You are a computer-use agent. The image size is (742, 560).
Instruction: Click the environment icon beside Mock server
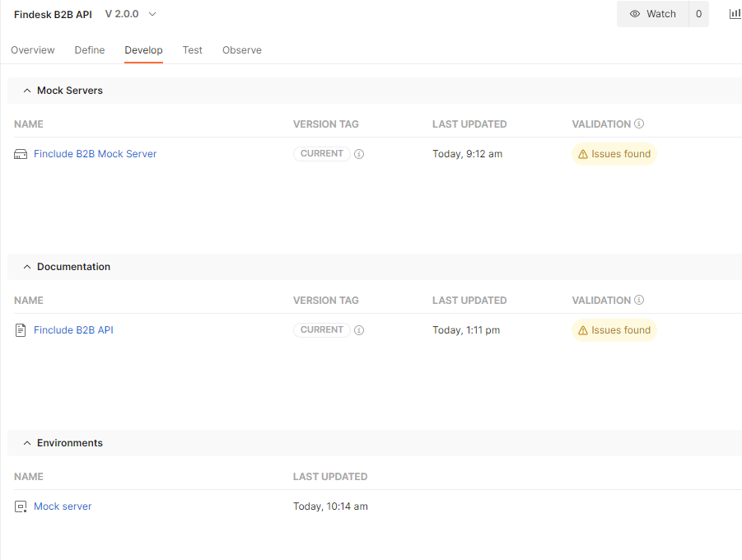[x=21, y=506]
